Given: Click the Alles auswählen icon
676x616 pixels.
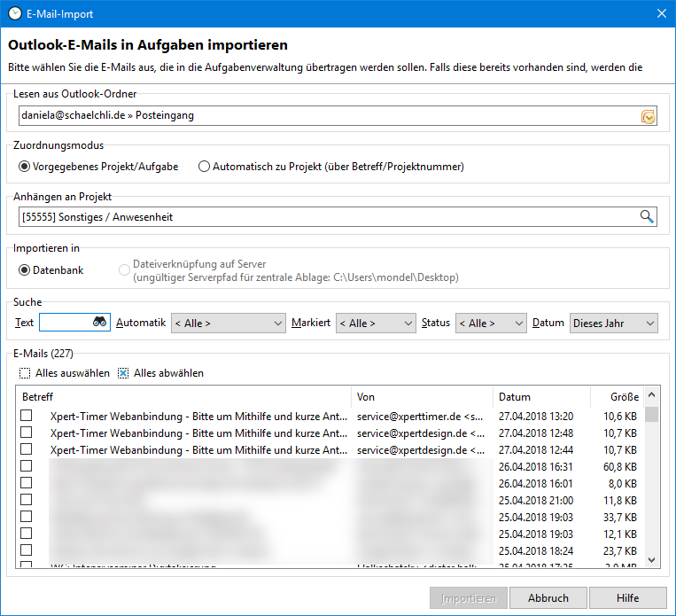Looking at the screenshot, I should click(x=25, y=373).
